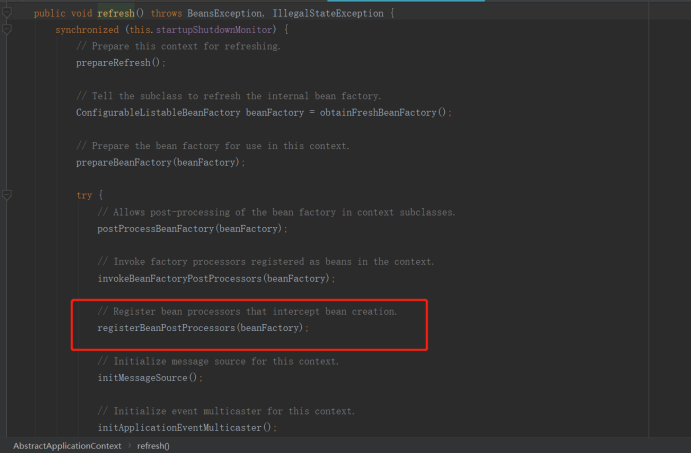Click AbstractApplicationContext in the breadcrumb bar
Screen dimensions: 692x453
[x=67, y=446]
